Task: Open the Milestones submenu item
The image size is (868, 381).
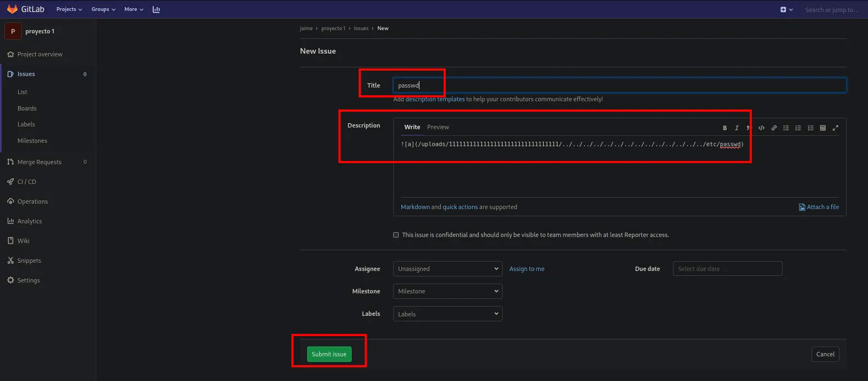Action: (x=32, y=141)
